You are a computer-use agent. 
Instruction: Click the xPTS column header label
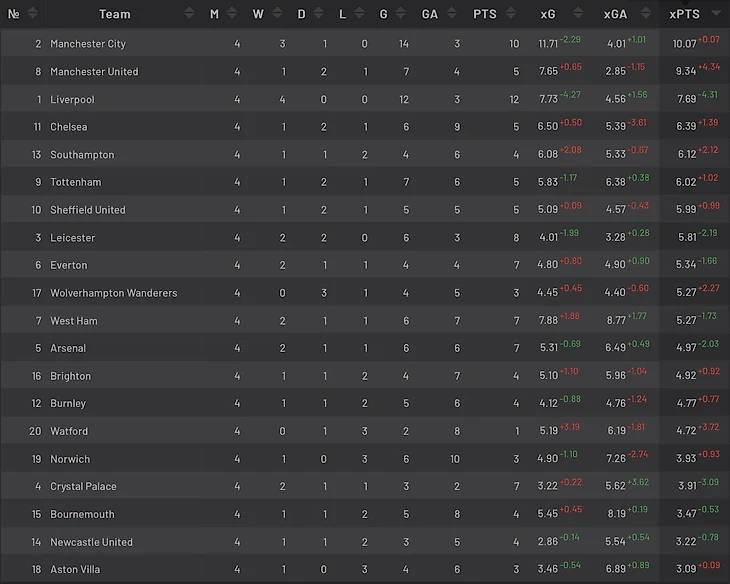(684, 14)
